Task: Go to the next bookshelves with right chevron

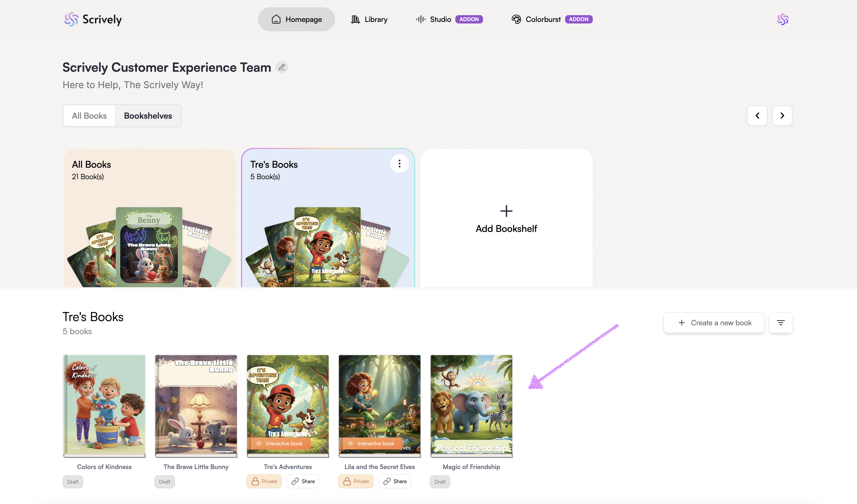Action: [x=782, y=116]
